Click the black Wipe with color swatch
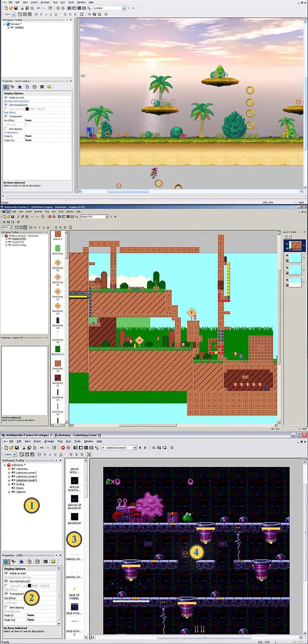Screen dimensions: 308x644 [x=30, y=585]
